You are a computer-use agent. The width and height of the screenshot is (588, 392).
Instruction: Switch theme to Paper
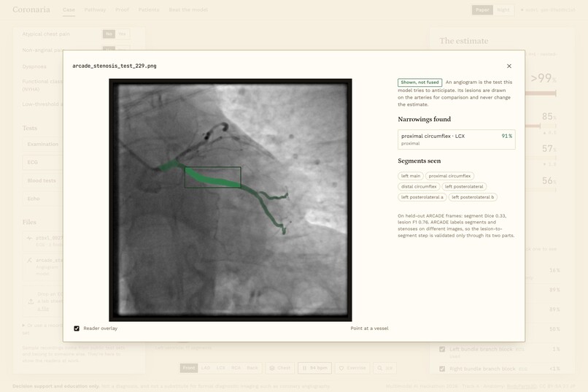[482, 9]
